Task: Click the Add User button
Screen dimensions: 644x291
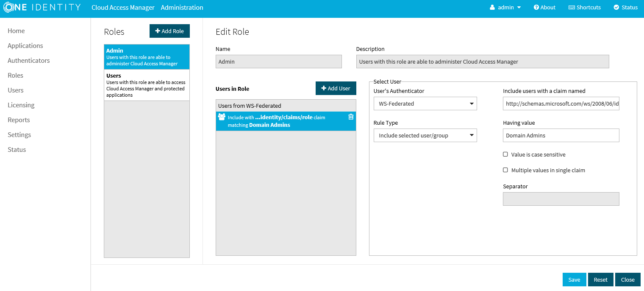Action: (x=336, y=88)
